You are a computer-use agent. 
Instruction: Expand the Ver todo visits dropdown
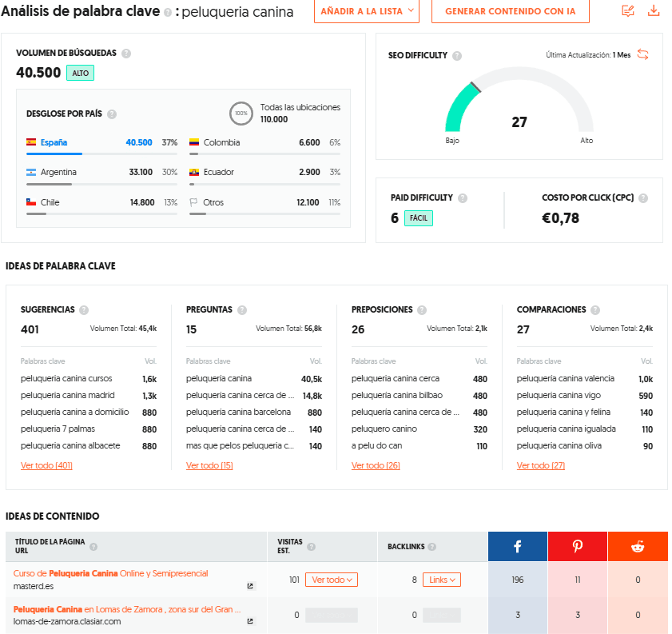tap(331, 580)
